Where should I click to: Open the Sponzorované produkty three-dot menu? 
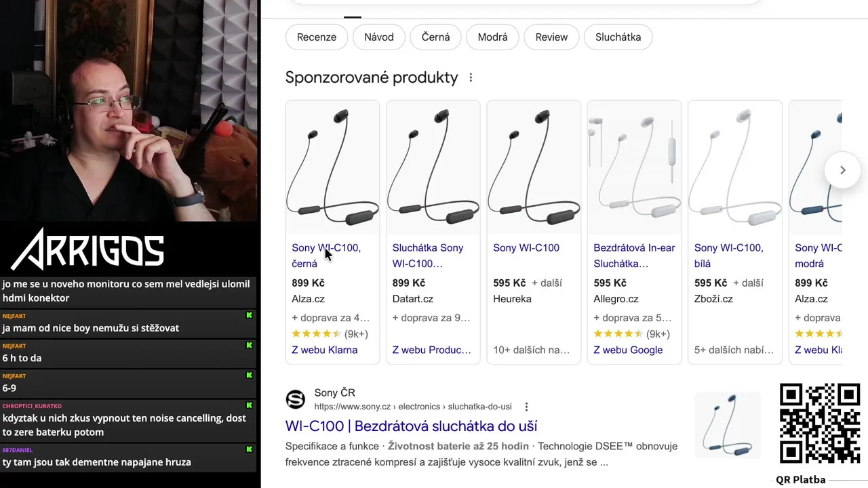471,78
